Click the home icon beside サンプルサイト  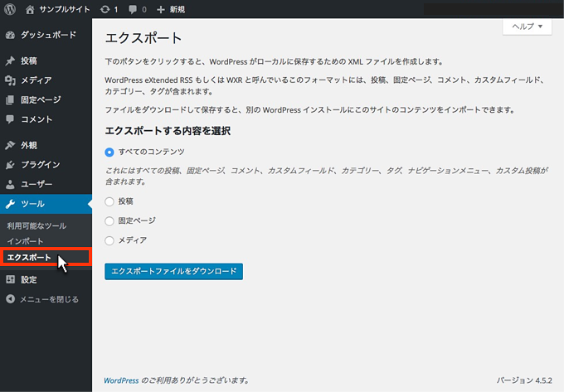[x=30, y=10]
